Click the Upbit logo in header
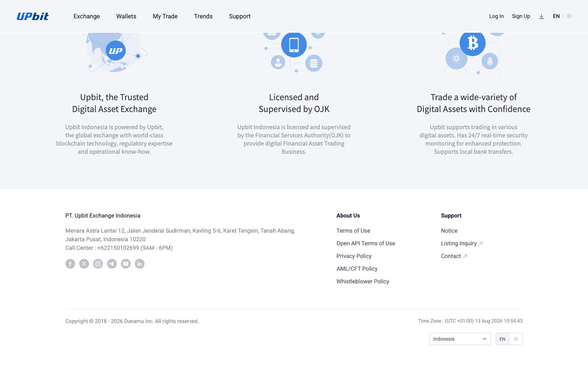 click(33, 16)
